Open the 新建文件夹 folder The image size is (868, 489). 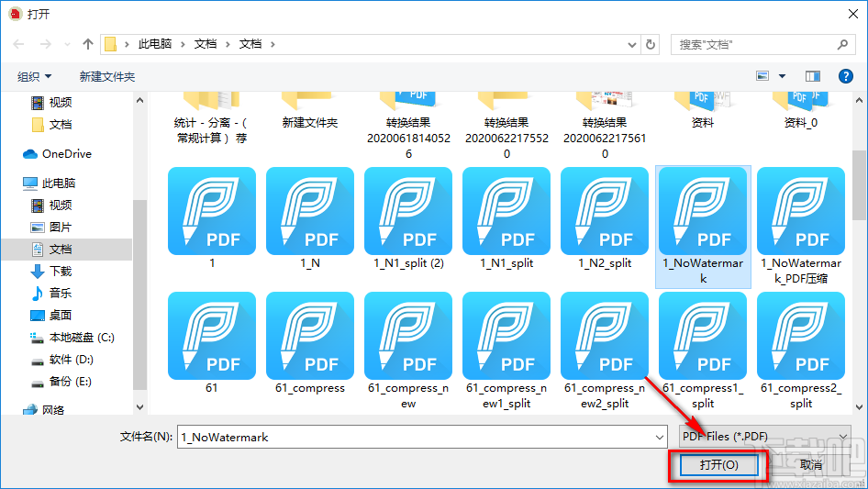[310, 111]
